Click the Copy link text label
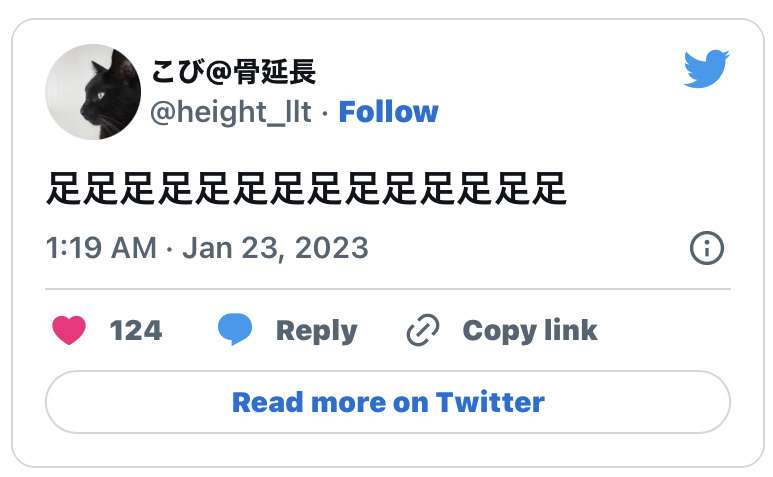Viewport: 773px width, 477px height. 529,330
